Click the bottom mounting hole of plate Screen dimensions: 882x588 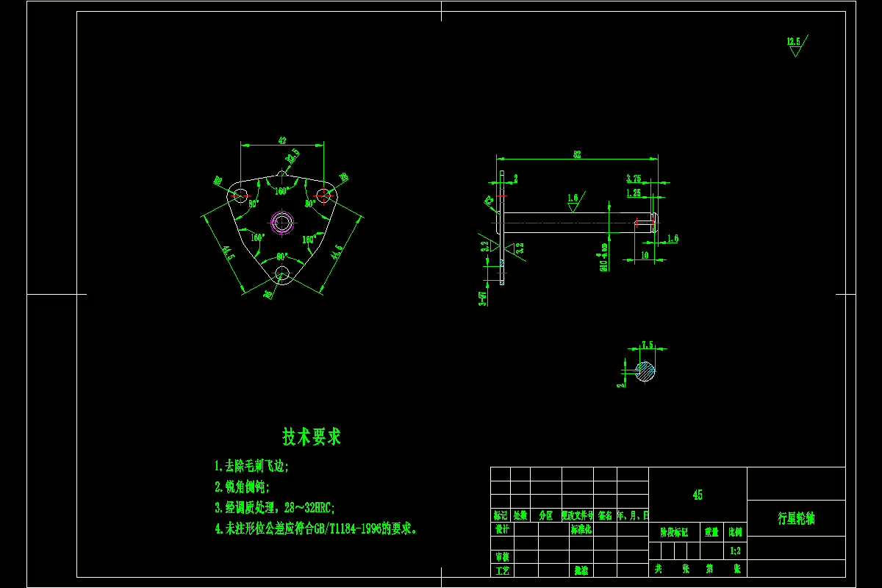[282, 274]
